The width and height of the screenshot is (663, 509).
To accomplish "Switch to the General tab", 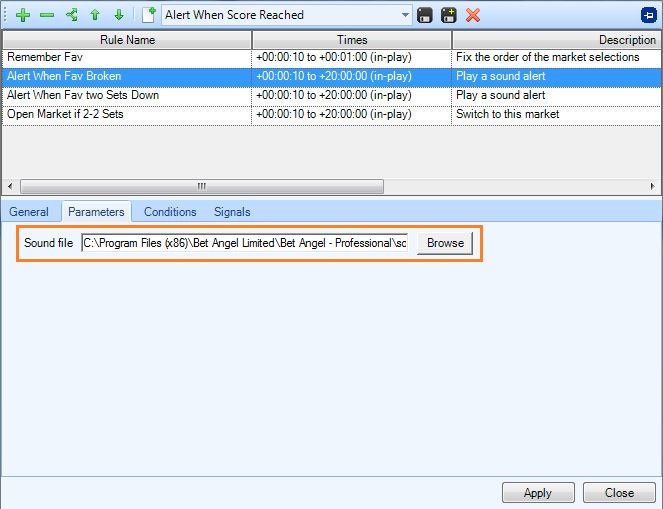I will pos(29,212).
